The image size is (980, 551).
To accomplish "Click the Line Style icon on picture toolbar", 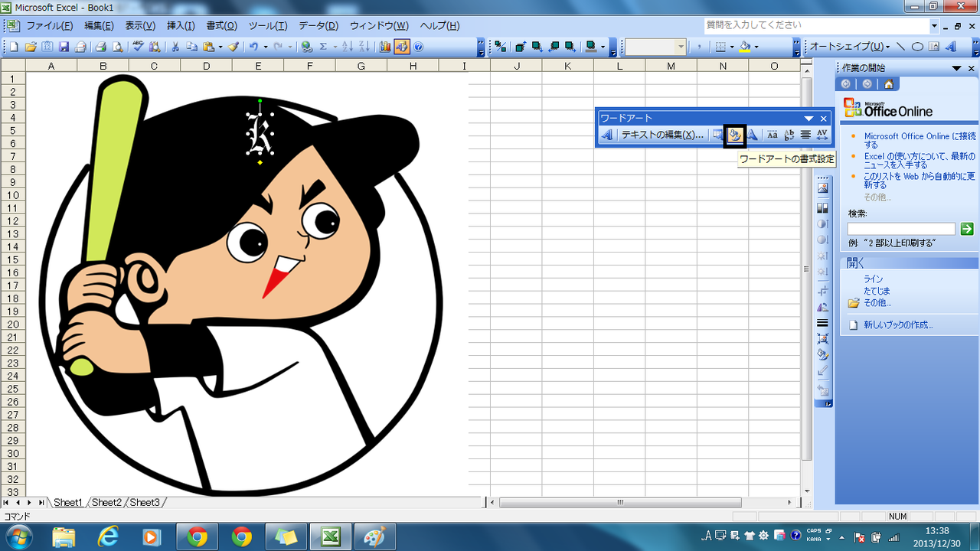I will click(823, 323).
